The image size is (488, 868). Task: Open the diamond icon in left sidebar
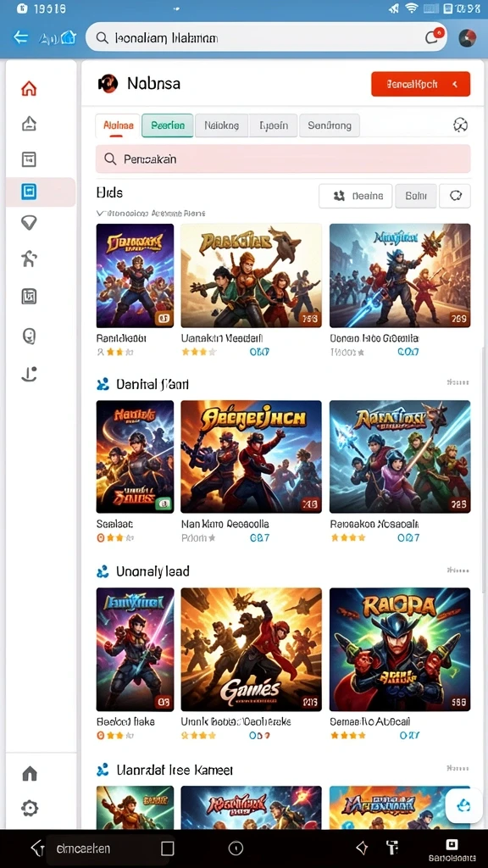[29, 223]
